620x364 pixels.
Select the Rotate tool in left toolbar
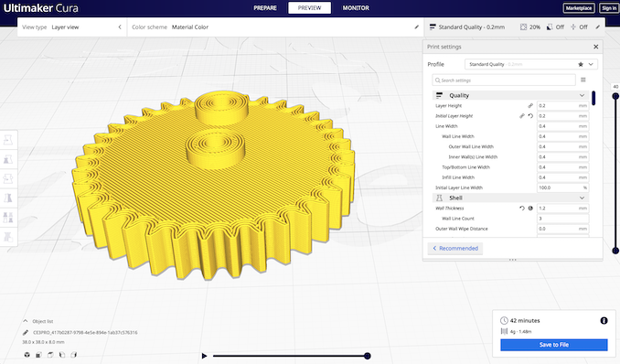coord(8,178)
